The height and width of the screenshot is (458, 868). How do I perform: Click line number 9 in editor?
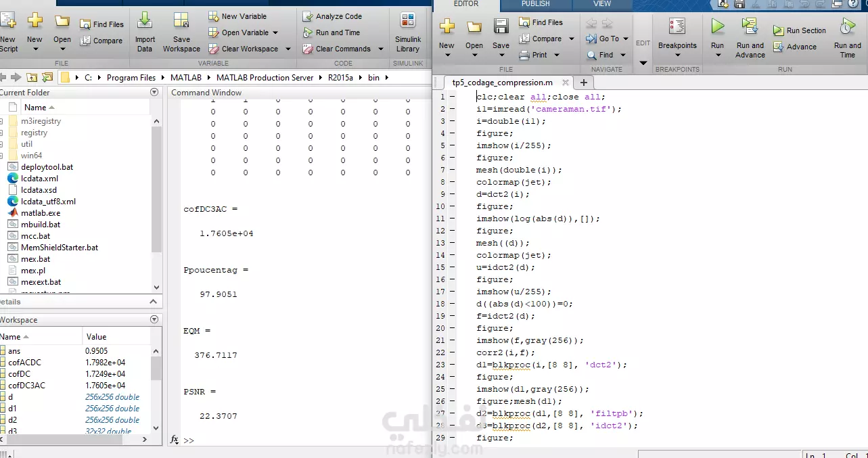click(x=442, y=194)
